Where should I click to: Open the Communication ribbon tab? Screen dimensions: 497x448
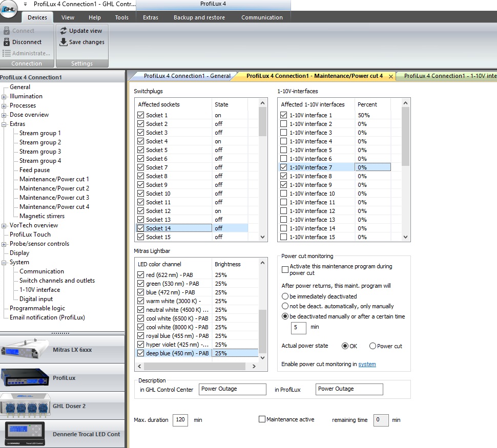coord(262,17)
